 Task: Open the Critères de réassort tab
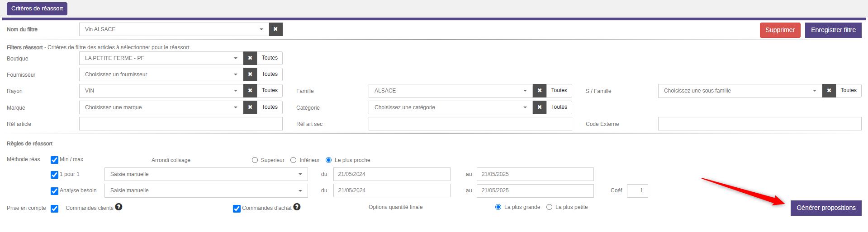(x=37, y=9)
